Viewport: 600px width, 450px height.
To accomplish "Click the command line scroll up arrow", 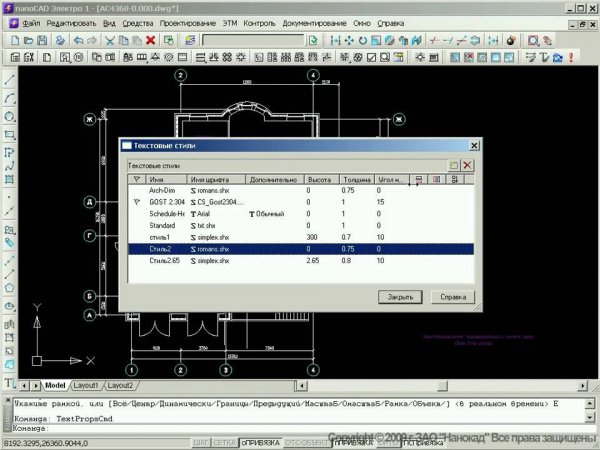I will tap(590, 403).
